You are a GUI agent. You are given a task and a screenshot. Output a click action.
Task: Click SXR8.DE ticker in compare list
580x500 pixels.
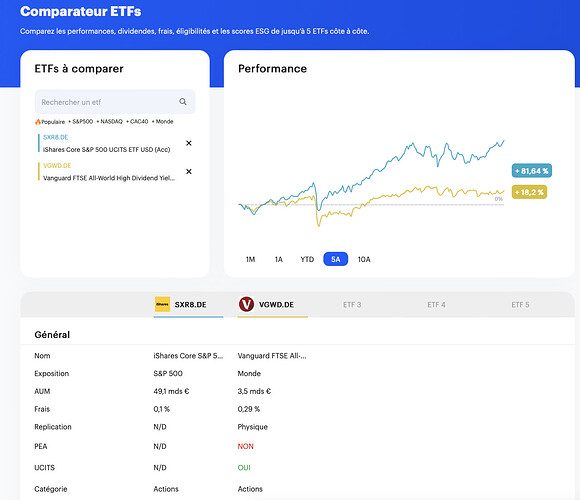[55, 137]
